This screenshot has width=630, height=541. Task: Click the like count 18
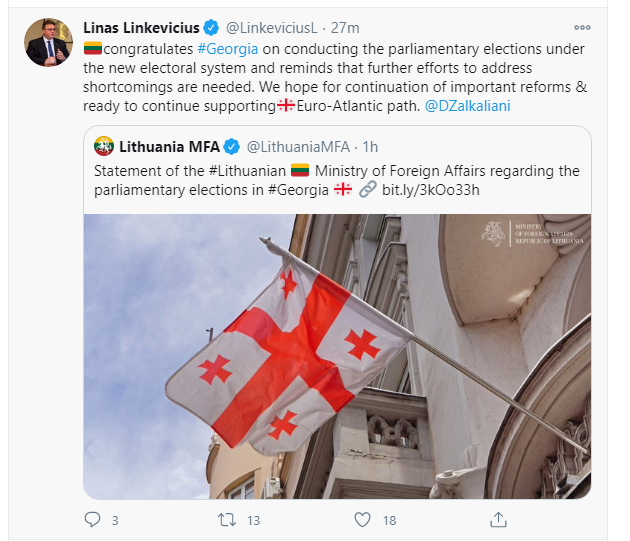(389, 521)
